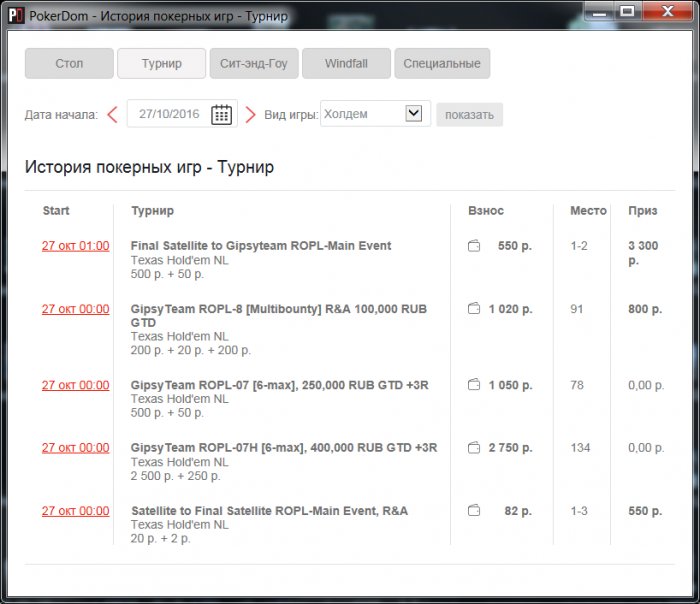Click place value 78

(577, 385)
